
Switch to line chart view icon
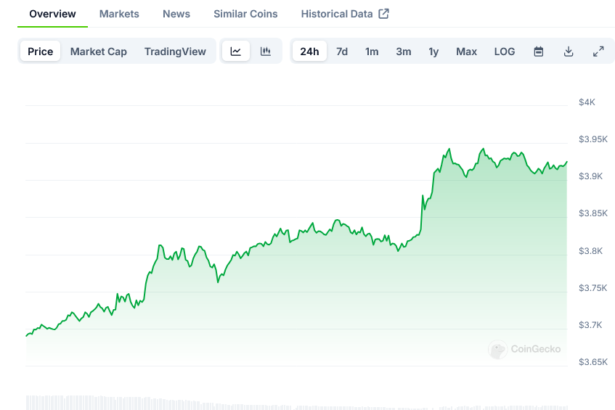click(x=235, y=51)
